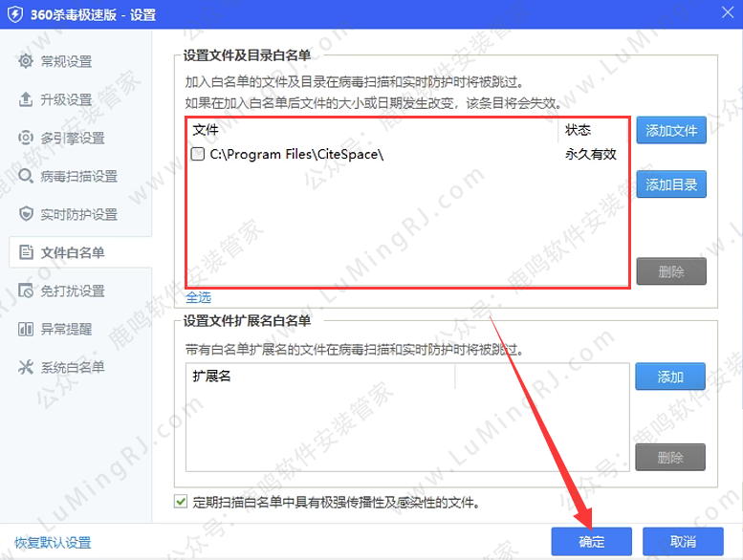Image resolution: width=743 pixels, height=560 pixels.
Task: Click the gear icon for 常规设置
Action: tap(26, 61)
